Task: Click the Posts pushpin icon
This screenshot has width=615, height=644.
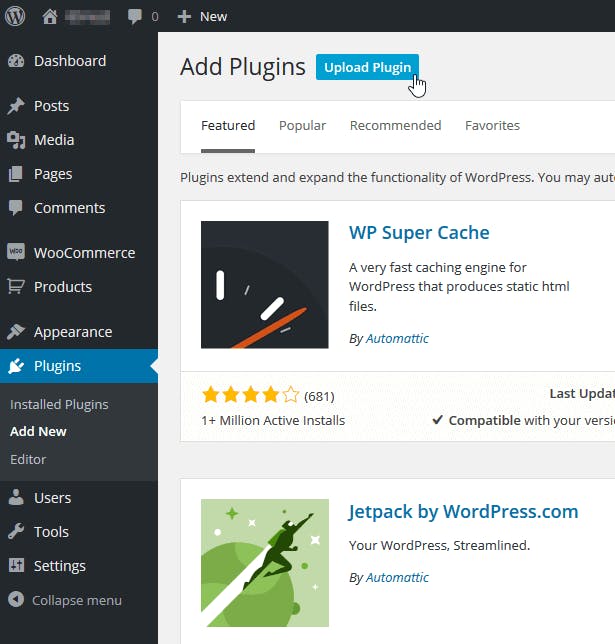Action: tap(16, 106)
